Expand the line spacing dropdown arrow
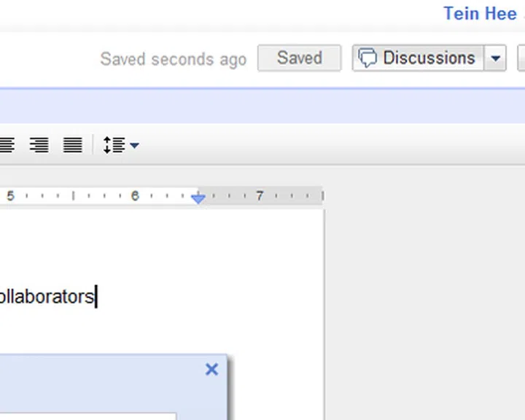 [x=134, y=146]
